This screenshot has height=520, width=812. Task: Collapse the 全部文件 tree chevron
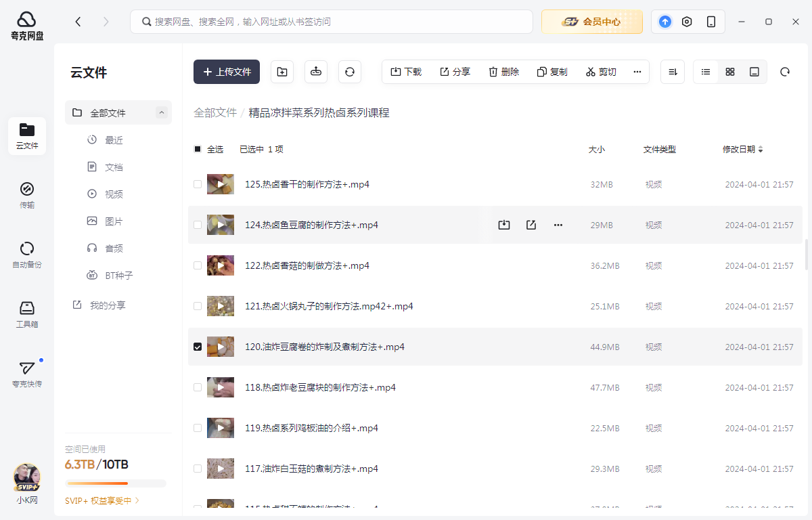pyautogui.click(x=162, y=113)
